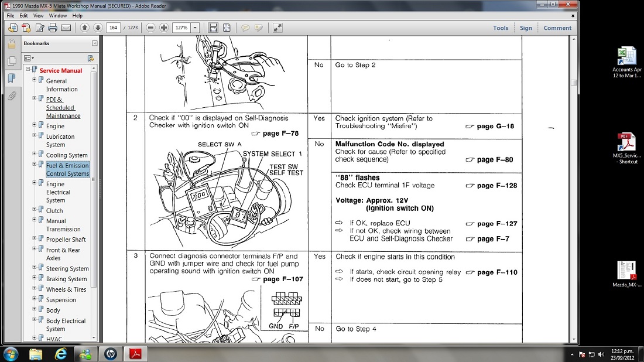
Task: Click the document vertical scrollbar thumb
Action: [574, 83]
